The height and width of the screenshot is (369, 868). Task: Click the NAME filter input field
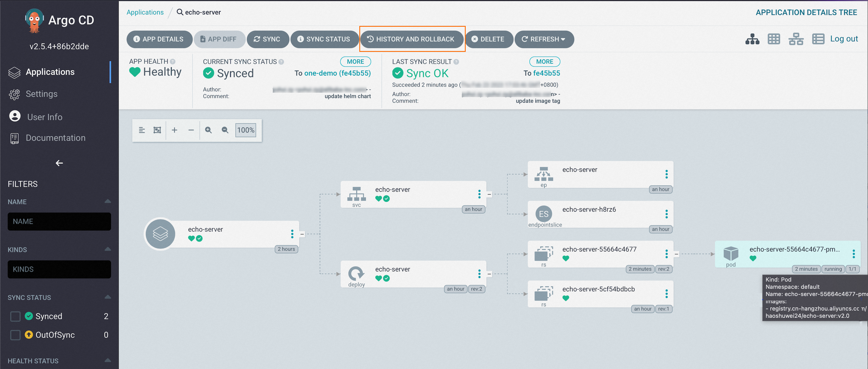59,222
